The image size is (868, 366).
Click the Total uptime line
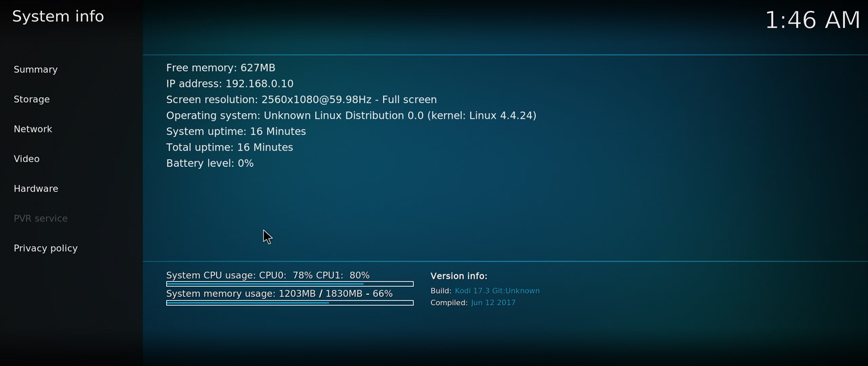[229, 147]
